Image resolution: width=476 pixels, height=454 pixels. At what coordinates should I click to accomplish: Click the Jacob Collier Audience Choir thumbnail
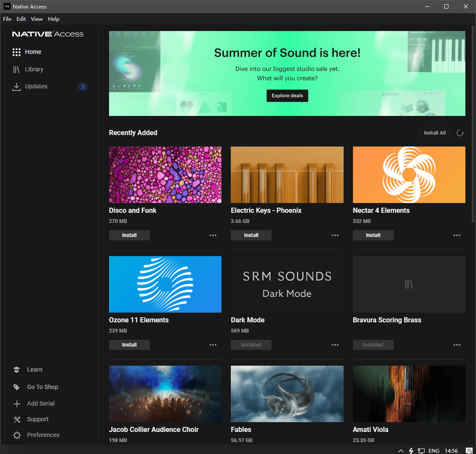(165, 394)
